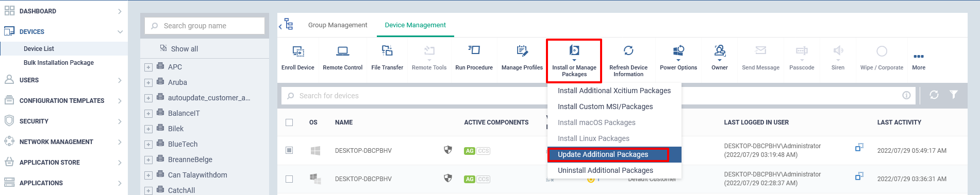
Task: Click the Passcode toolbar icon
Action: 802,51
